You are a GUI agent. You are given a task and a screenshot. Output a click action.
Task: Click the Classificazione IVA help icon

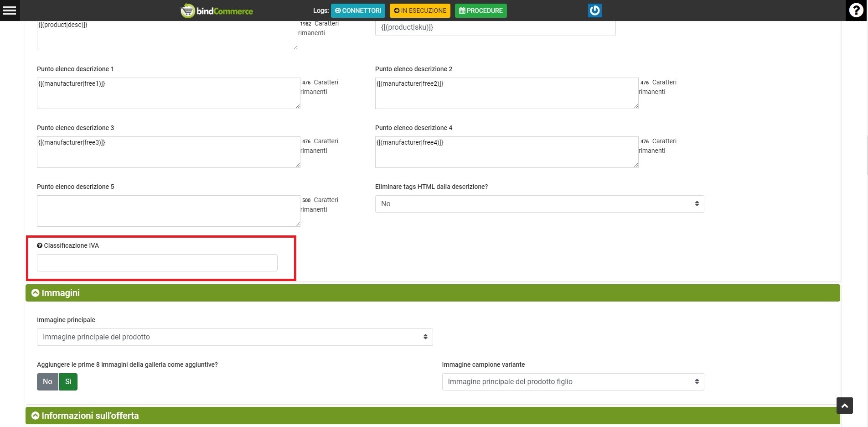coord(40,245)
